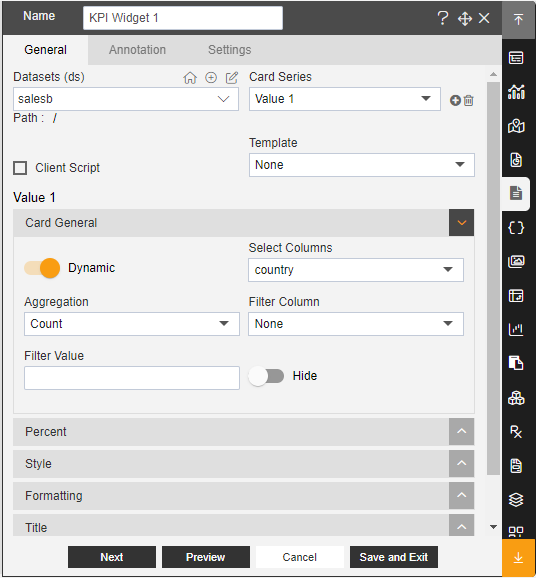536x578 pixels.
Task: Click the Preview button
Action: [x=206, y=557]
